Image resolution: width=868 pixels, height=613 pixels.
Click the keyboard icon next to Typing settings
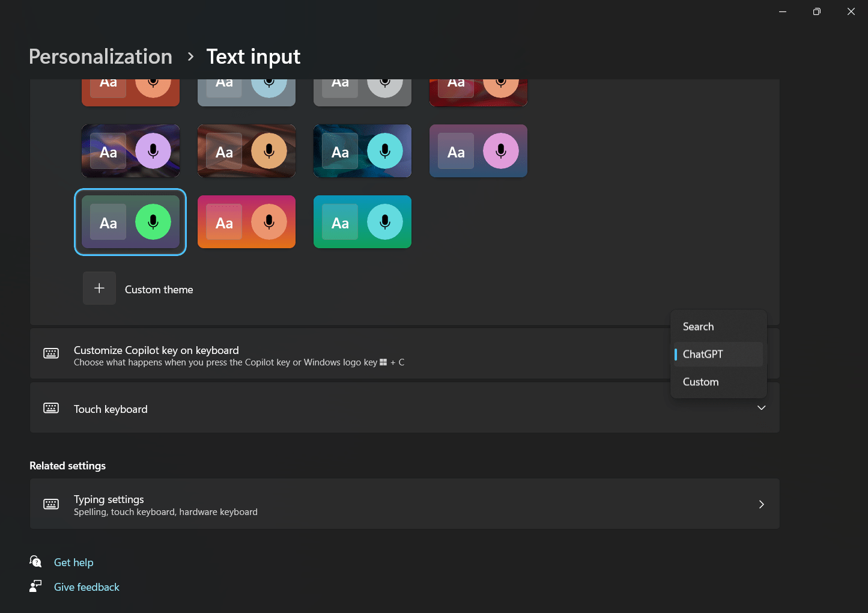click(51, 504)
